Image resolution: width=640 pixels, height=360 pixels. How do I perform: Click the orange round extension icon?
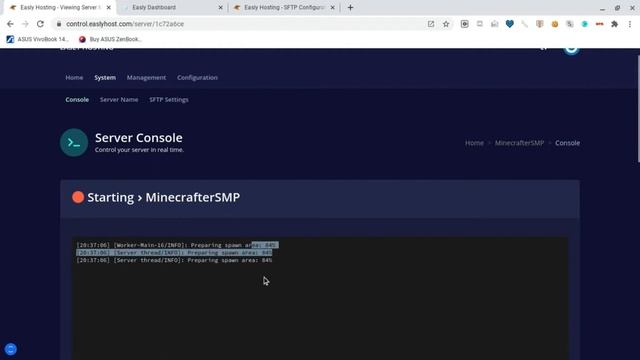coord(555,24)
